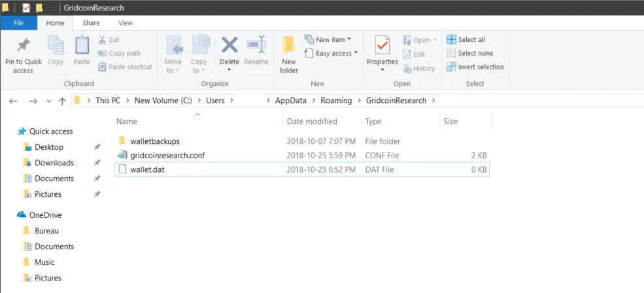Open the Easy access dropdown
Image resolution: width=644 pixels, height=293 pixels.
(x=331, y=53)
